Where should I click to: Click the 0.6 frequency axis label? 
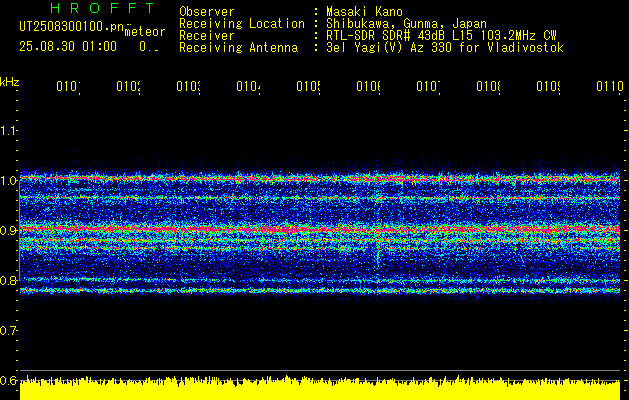tap(8, 380)
